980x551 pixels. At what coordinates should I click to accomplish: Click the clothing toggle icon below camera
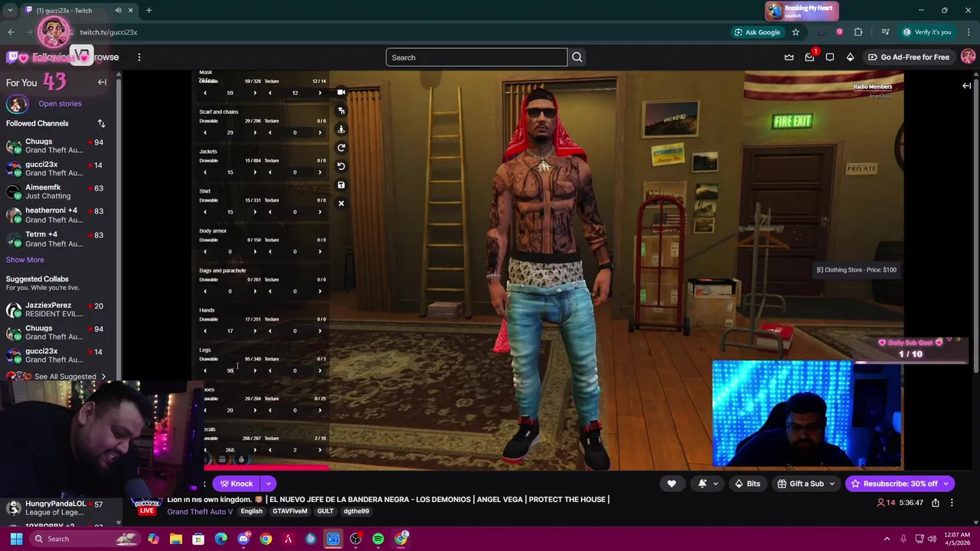341,111
